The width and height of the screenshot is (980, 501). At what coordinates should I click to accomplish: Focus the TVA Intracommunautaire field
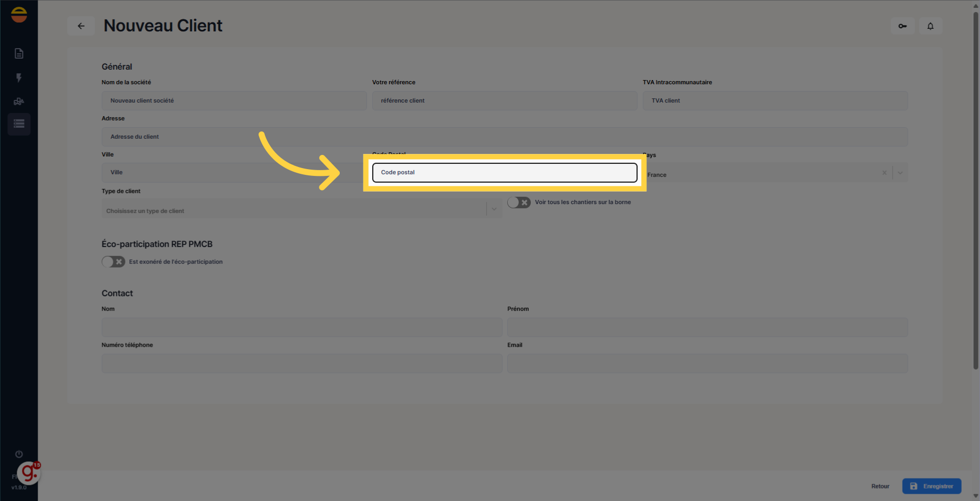[775, 101]
